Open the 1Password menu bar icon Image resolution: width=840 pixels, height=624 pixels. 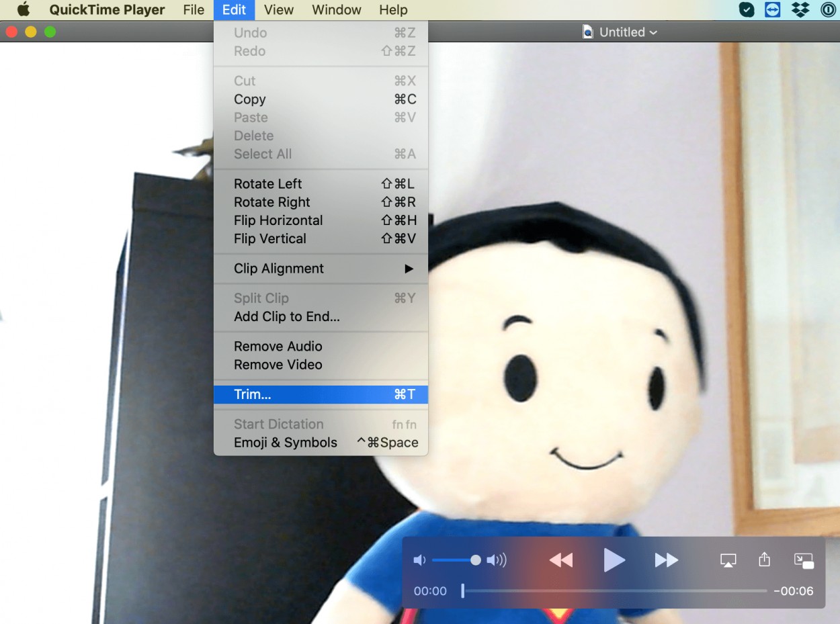coord(828,10)
